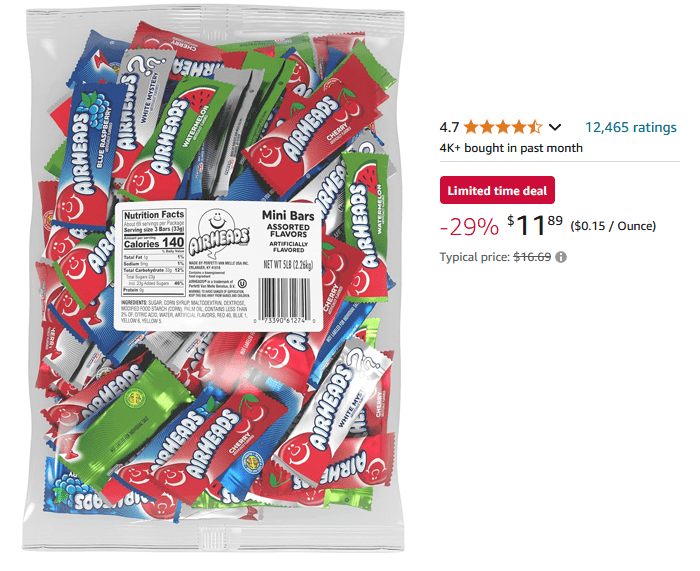The width and height of the screenshot is (700, 571).
Task: Open the 12,465 ratings link
Action: point(630,127)
